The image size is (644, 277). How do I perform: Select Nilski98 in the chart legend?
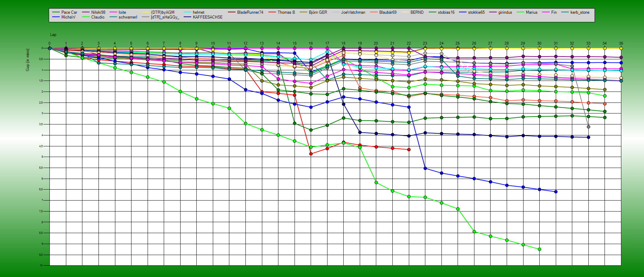tap(98, 12)
